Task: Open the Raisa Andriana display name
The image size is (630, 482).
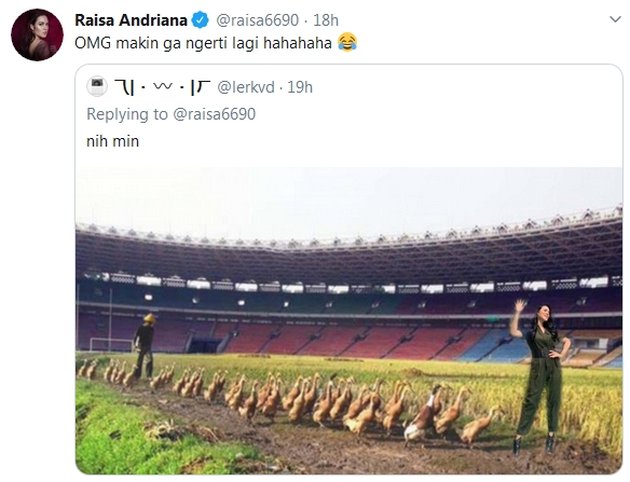Action: click(131, 20)
